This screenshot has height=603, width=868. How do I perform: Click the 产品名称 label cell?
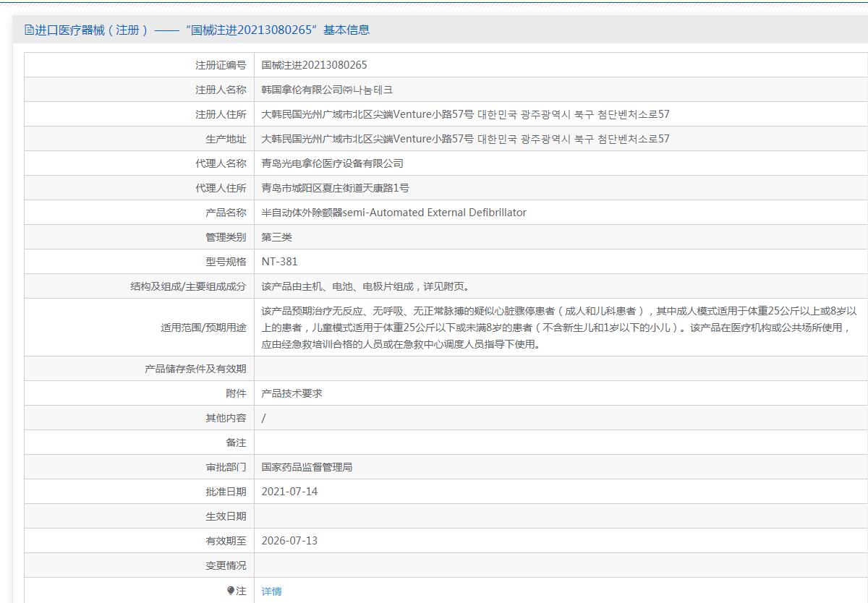(x=139, y=213)
